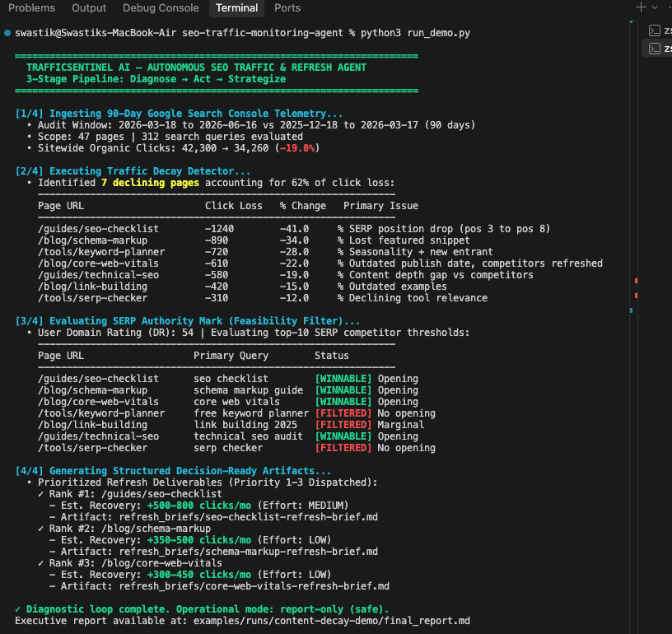Switch to the Problems tab
This screenshot has height=634, width=672.
pos(32,7)
